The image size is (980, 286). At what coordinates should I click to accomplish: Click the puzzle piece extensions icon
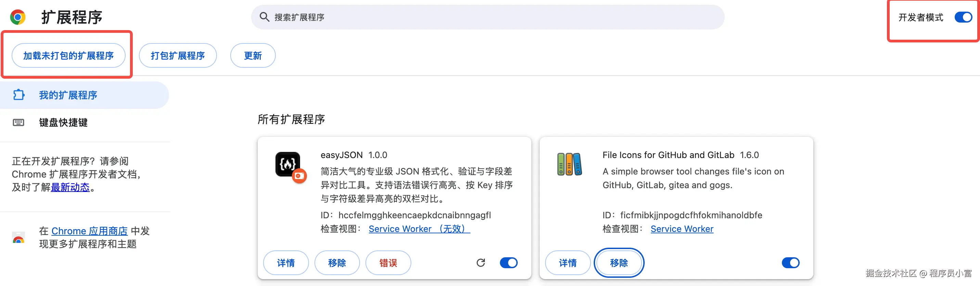(x=18, y=95)
